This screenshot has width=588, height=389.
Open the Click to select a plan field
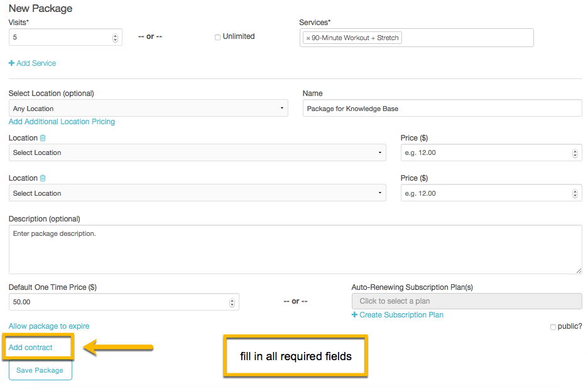466,301
